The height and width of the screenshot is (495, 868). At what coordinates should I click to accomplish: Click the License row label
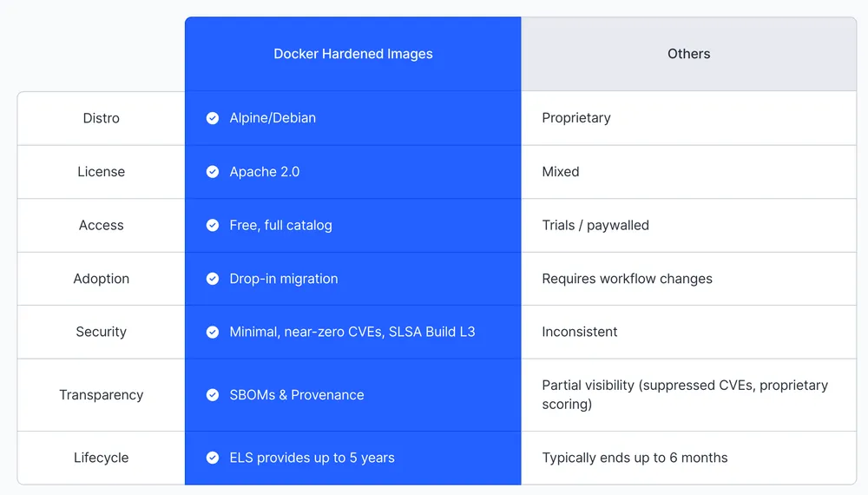point(102,172)
